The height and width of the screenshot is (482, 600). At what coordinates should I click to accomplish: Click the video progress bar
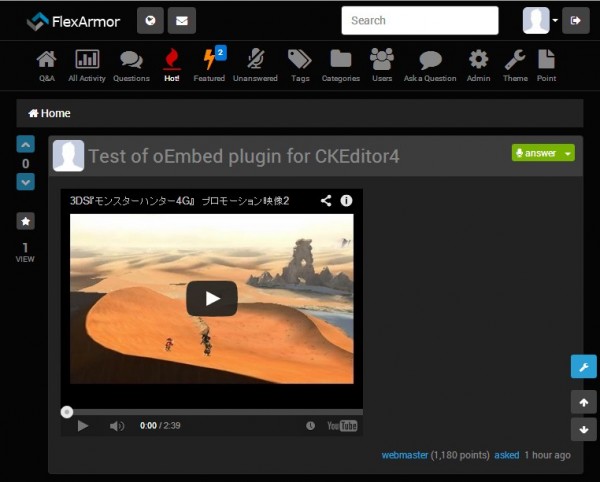click(x=211, y=411)
